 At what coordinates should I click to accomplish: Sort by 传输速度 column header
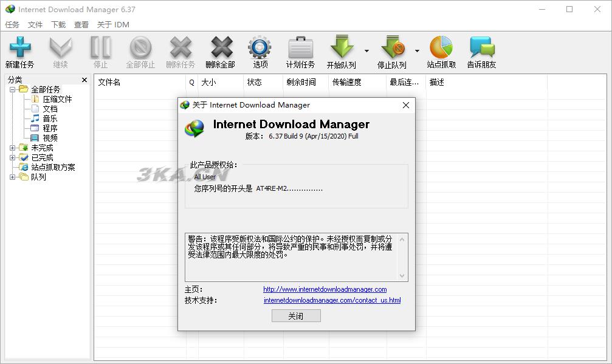[357, 82]
